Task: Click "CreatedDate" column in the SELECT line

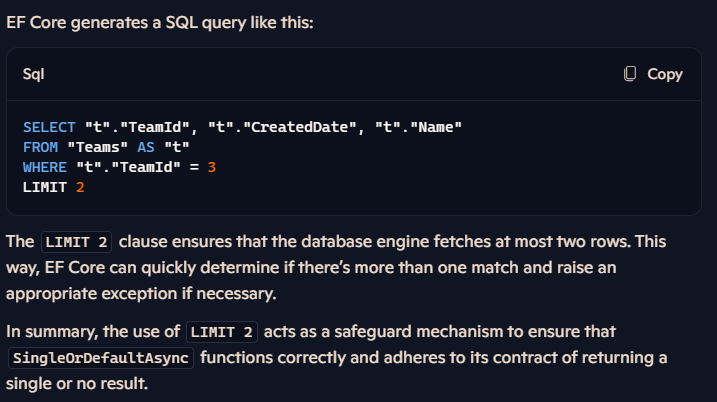Action: [300, 127]
